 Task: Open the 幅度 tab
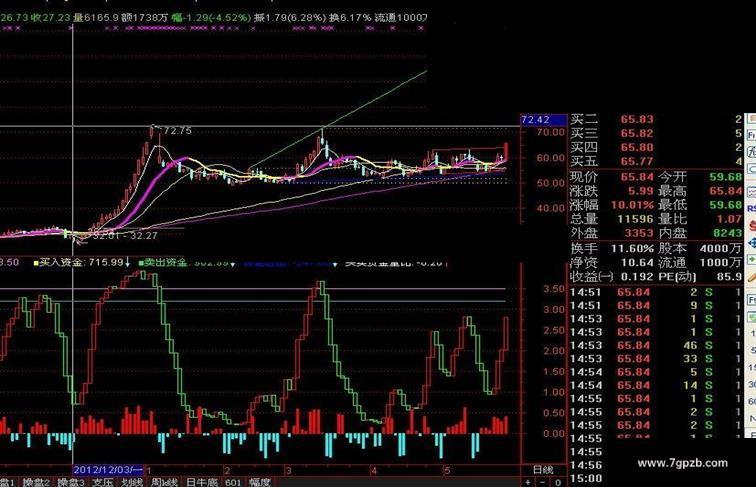pyautogui.click(x=260, y=482)
